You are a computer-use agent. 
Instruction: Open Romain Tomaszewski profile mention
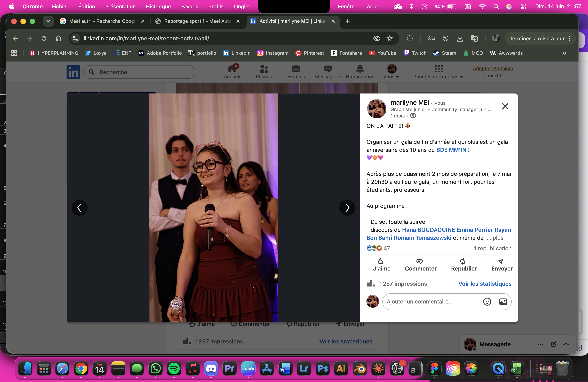[422, 238]
